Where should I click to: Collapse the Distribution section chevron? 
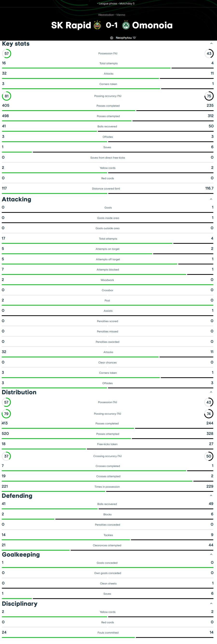point(211,392)
